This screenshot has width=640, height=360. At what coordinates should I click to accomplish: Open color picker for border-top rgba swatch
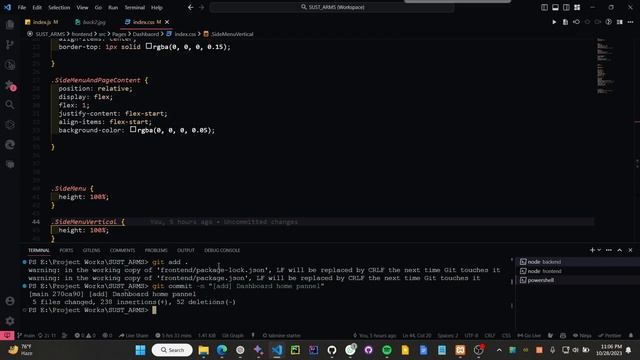149,47
